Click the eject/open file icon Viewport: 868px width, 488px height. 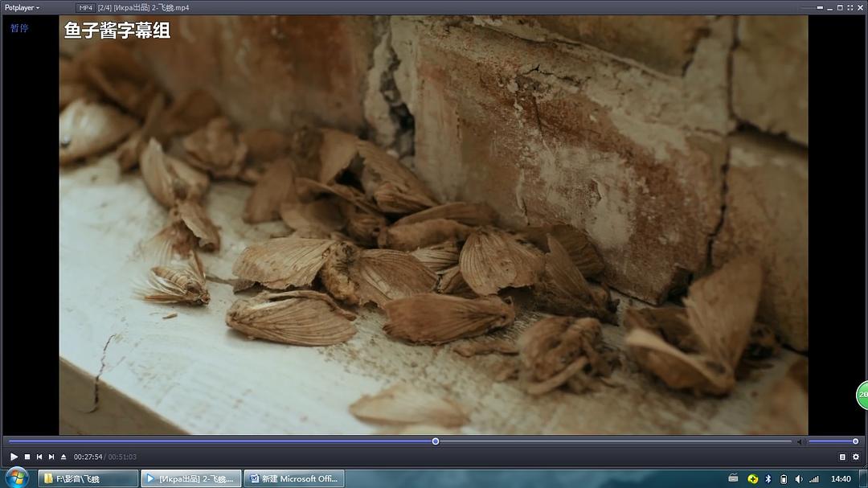[x=63, y=457]
